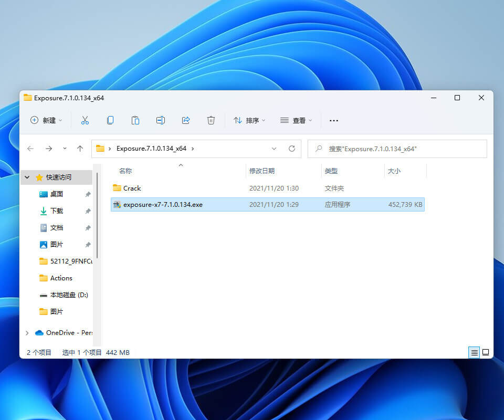The width and height of the screenshot is (504, 420).
Task: Click the Share icon in toolbar
Action: 186,120
